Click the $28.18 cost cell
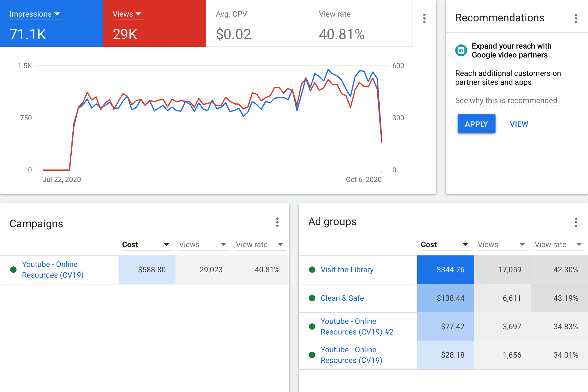 446,355
